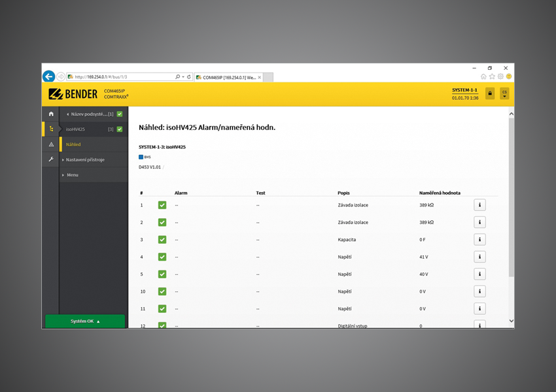Close the COM465IP browser tab
The image size is (556, 392).
(260, 77)
